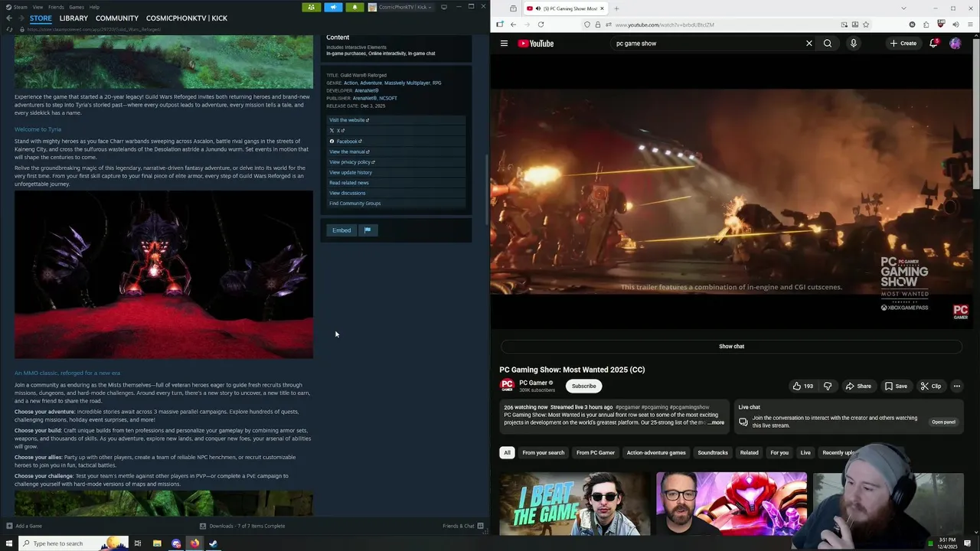
Task: Open Windows Start menu
Action: tap(9, 543)
